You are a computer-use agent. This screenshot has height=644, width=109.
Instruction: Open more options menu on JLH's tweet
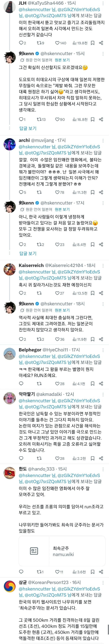(103, 4)
